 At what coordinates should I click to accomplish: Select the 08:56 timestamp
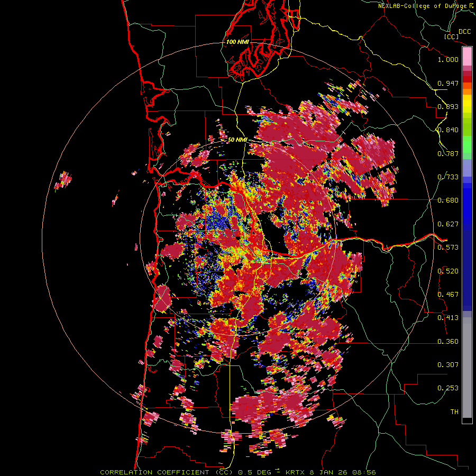tap(364, 472)
